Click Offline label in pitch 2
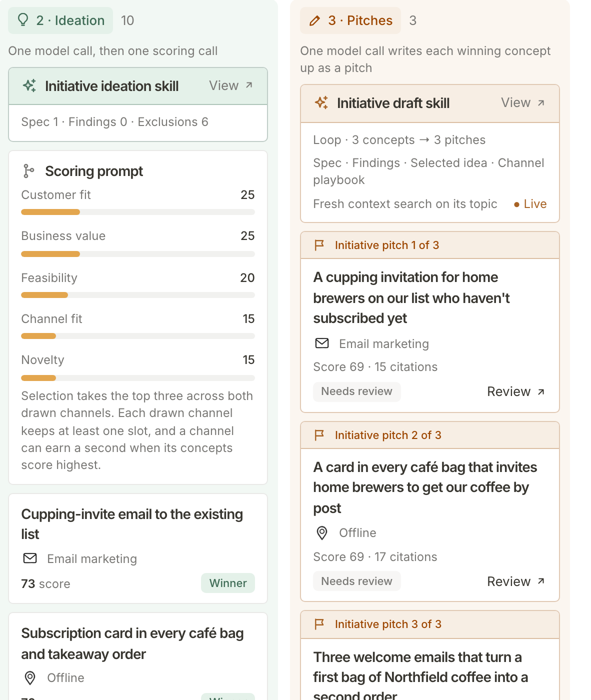This screenshot has height=700, width=591. 357,533
